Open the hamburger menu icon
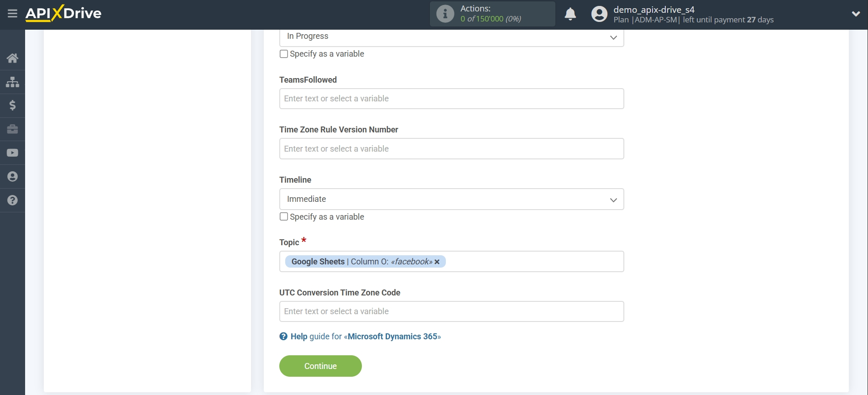Screen dimensions: 868x395 point(12,14)
